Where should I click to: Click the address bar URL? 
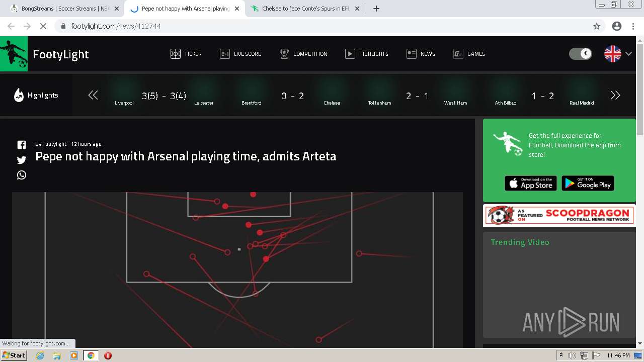click(x=116, y=26)
